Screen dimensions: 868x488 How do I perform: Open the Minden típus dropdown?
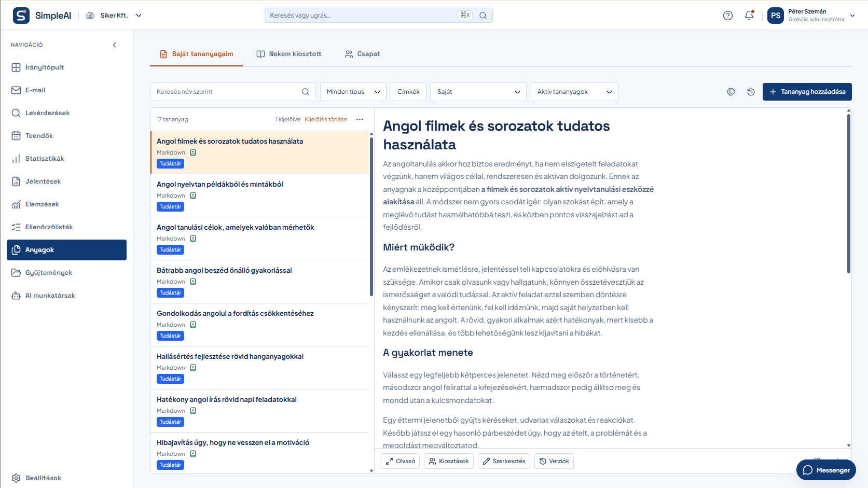(353, 92)
